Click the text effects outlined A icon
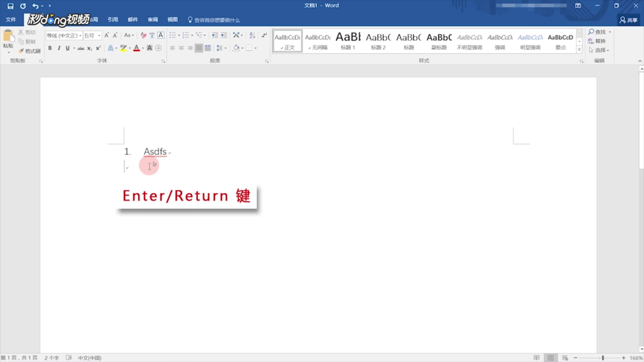The height and width of the screenshot is (362, 644). (x=110, y=48)
